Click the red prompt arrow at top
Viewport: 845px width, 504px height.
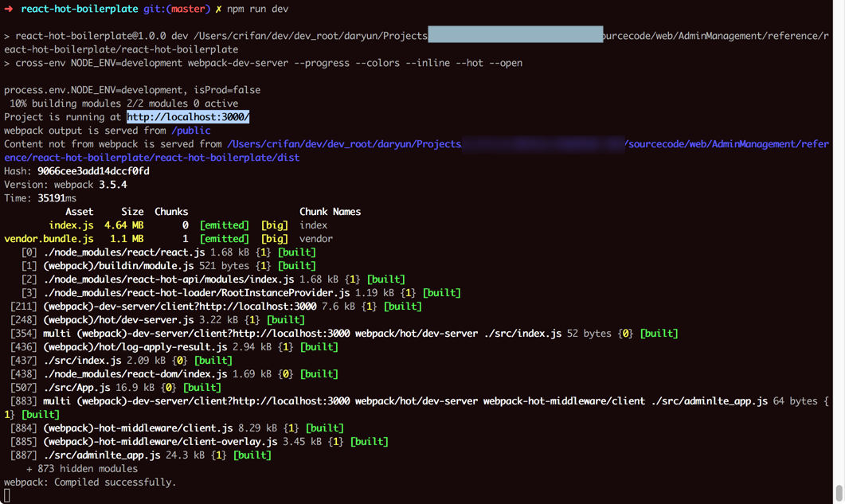pos(9,9)
